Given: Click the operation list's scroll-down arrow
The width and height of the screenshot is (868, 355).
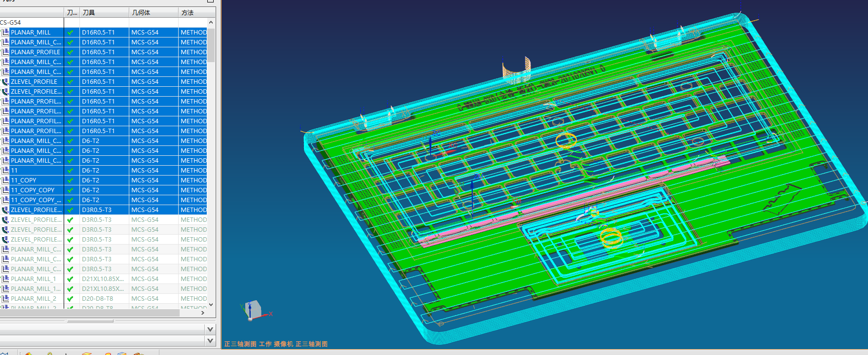Looking at the screenshot, I should (x=211, y=305).
